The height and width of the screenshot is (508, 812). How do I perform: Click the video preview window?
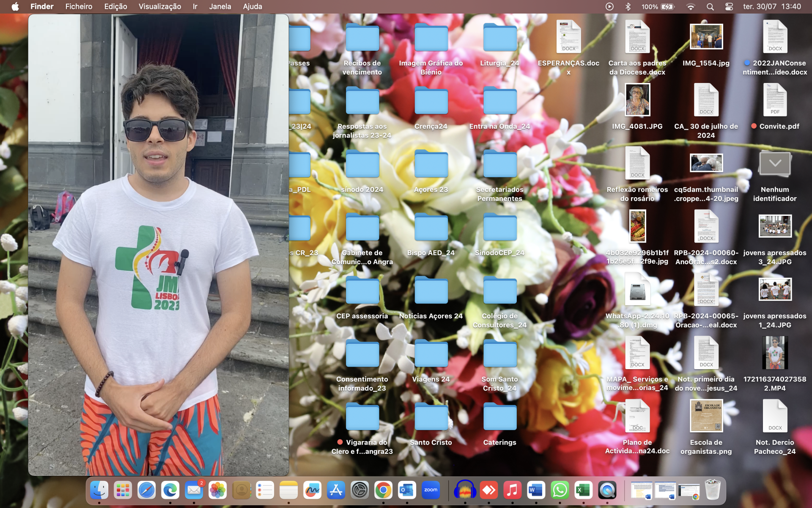(x=159, y=245)
